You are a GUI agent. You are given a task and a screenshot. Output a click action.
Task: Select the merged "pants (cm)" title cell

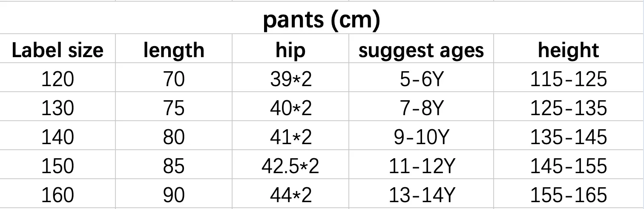(x=322, y=20)
